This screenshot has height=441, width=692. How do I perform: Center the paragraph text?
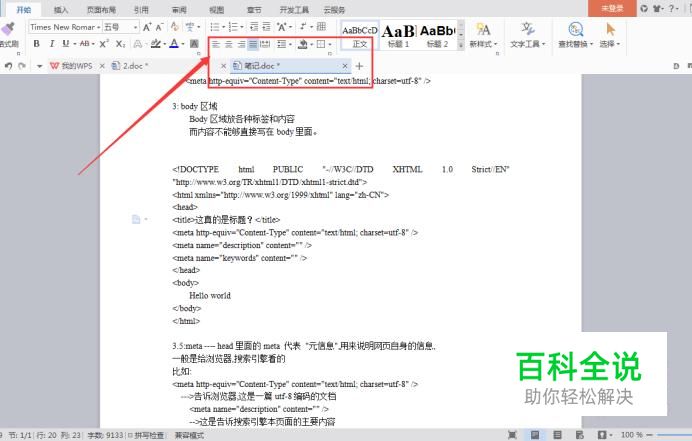pos(229,44)
